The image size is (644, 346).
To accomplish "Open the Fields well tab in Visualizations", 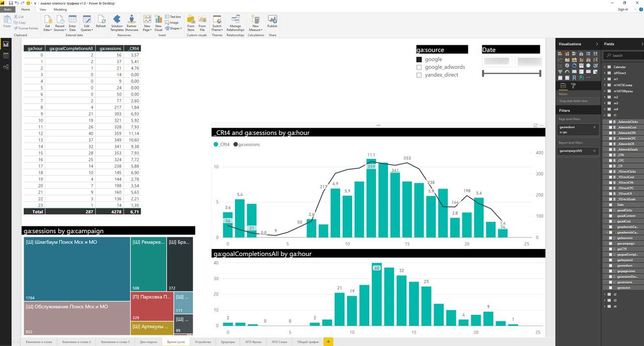I will (563, 86).
